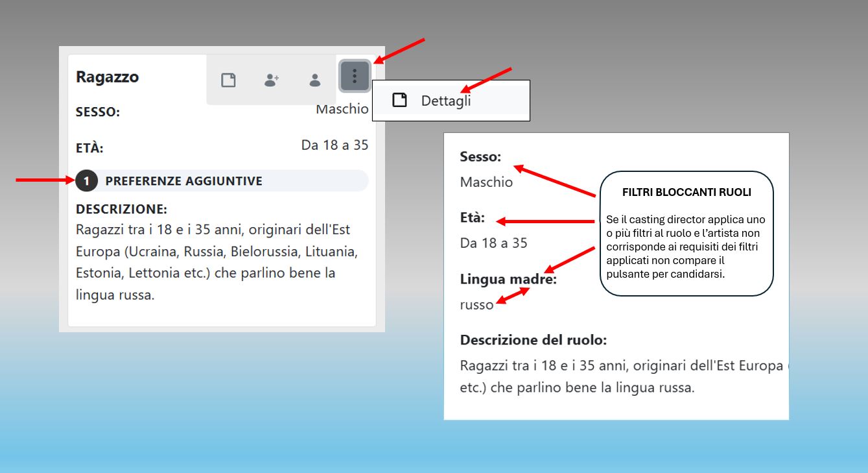The image size is (868, 473).
Task: Click the add-person icon with plus sign
Action: [x=272, y=80]
